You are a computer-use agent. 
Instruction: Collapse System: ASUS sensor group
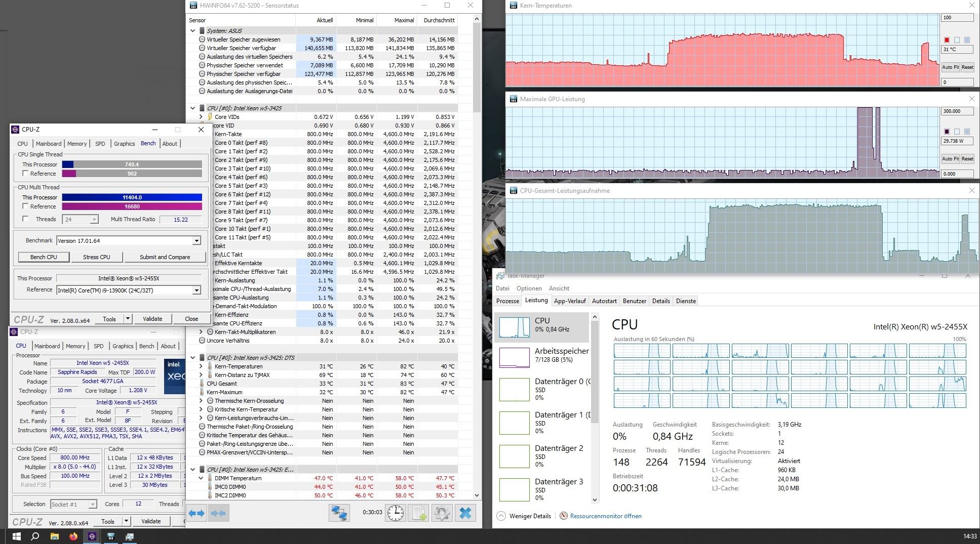[x=192, y=31]
